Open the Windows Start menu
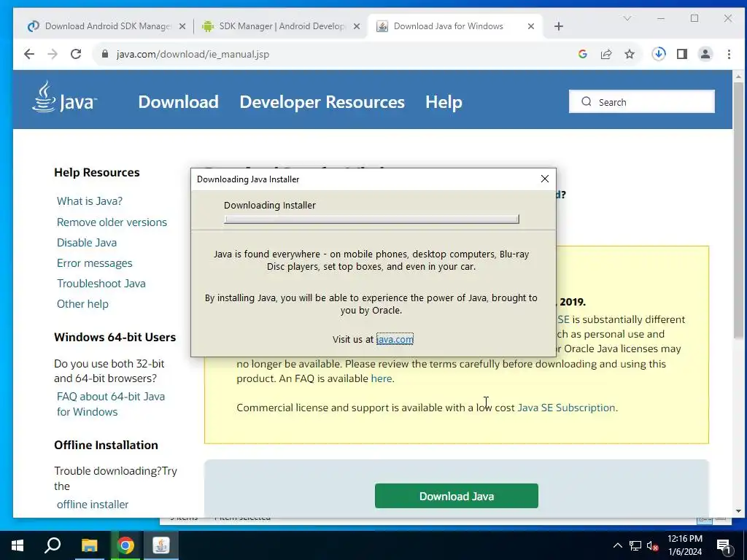The height and width of the screenshot is (560, 747). point(18,545)
